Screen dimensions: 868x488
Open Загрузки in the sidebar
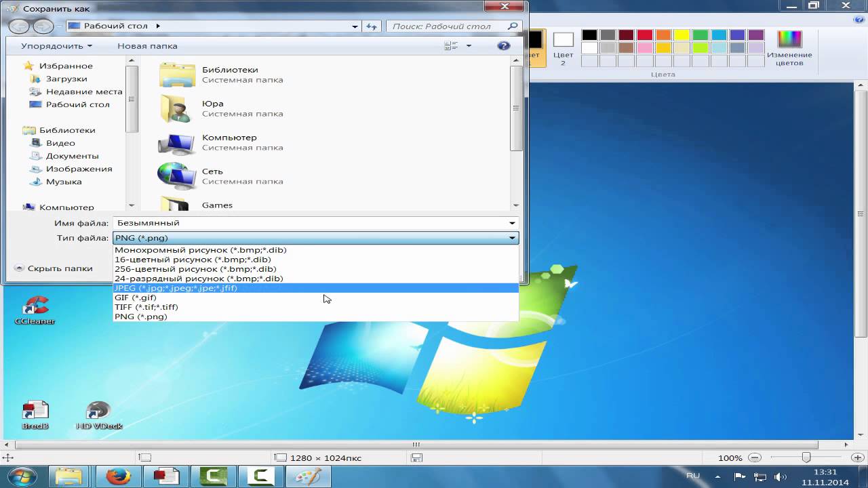(66, 79)
